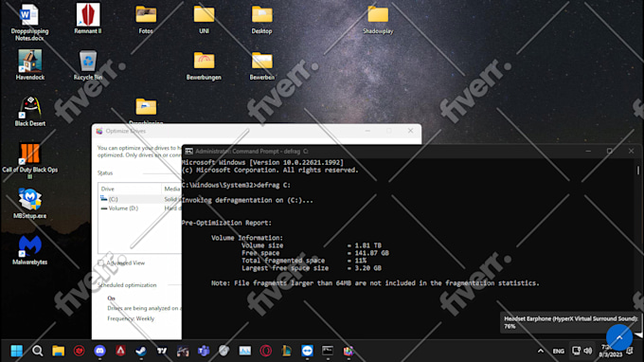Image resolution: width=644 pixels, height=362 pixels.
Task: Switch to Command Prompt taskbar icon
Action: click(328, 351)
